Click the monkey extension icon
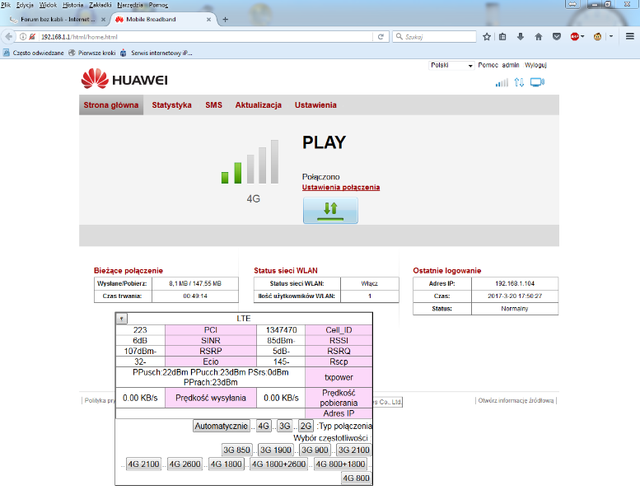This screenshot has height=494, width=640. 598,37
